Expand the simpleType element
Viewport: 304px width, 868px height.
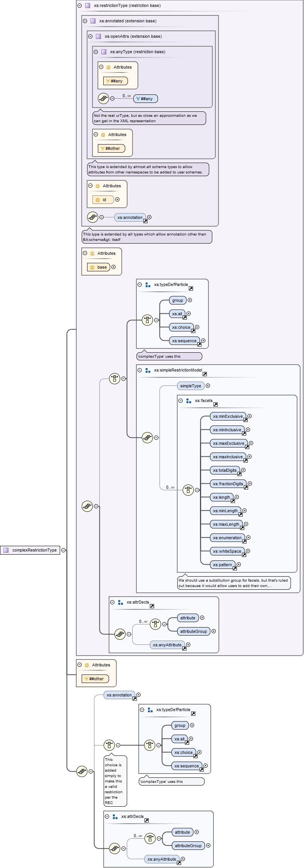click(208, 385)
